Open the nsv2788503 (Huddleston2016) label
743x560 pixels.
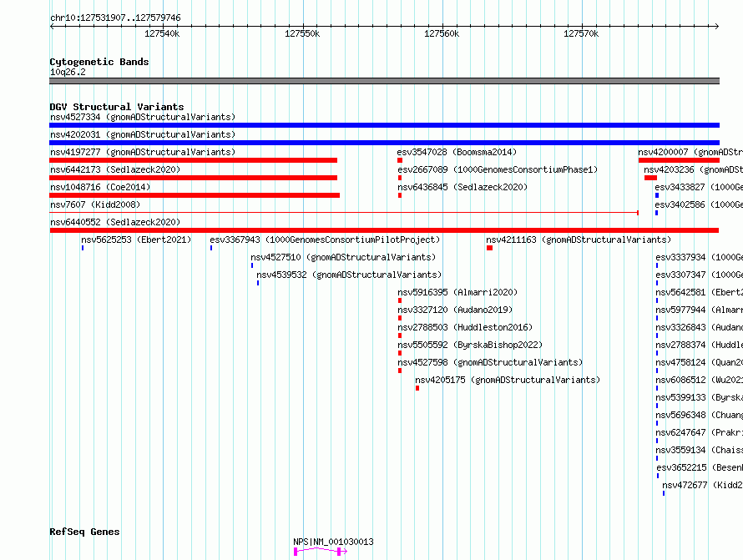(x=465, y=327)
